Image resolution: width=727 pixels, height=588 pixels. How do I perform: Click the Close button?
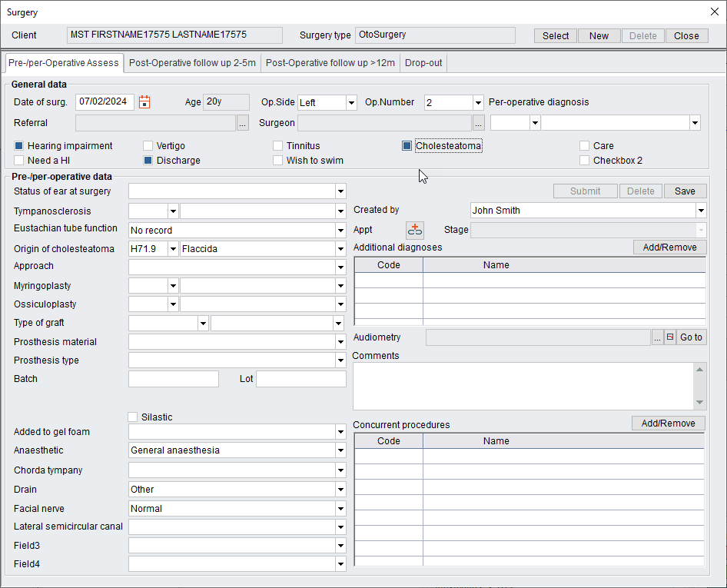pyautogui.click(x=687, y=35)
